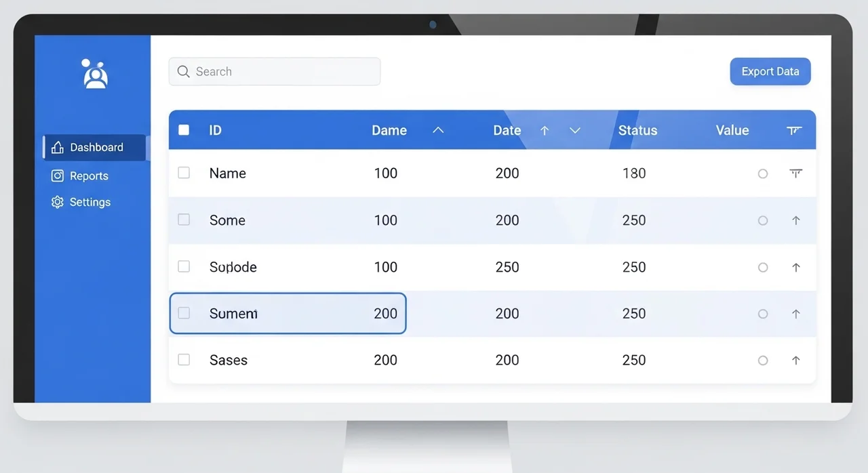Sort ascending with the Date up arrow
Image resolution: width=868 pixels, height=473 pixels.
(x=544, y=131)
